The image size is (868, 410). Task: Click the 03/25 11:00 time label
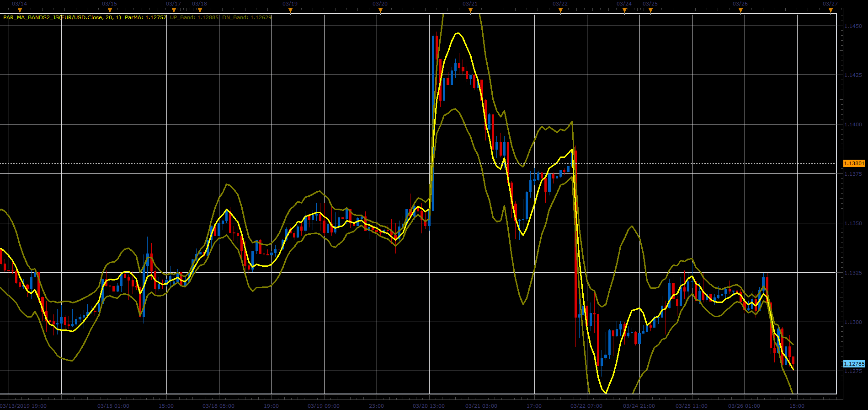692,406
